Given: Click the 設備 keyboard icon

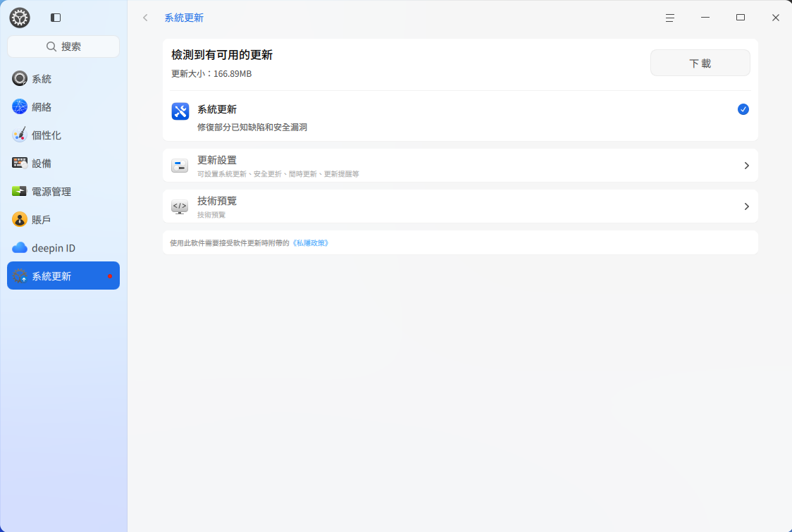Looking at the screenshot, I should 19,163.
